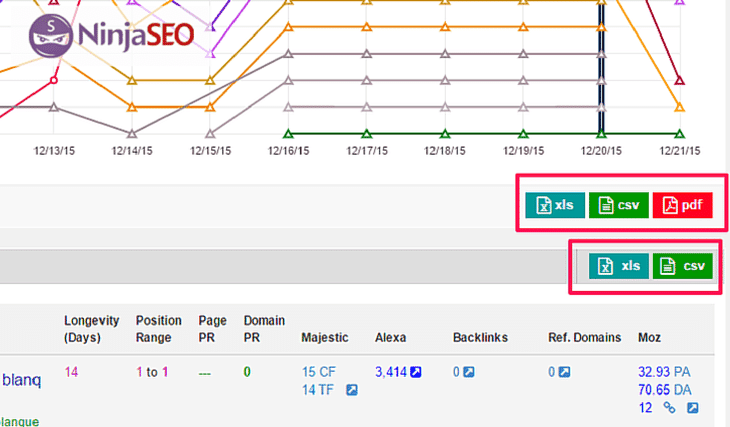Sort by Longevity (Days) column header

(92, 329)
